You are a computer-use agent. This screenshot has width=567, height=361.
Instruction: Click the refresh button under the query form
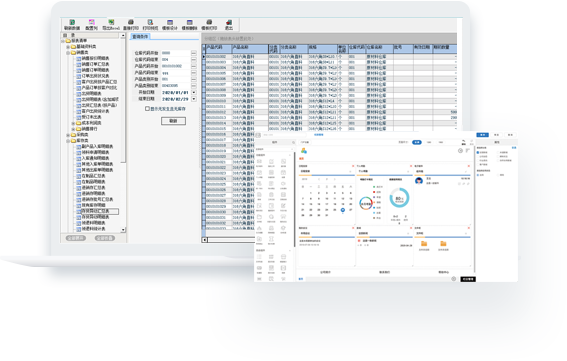point(173,121)
